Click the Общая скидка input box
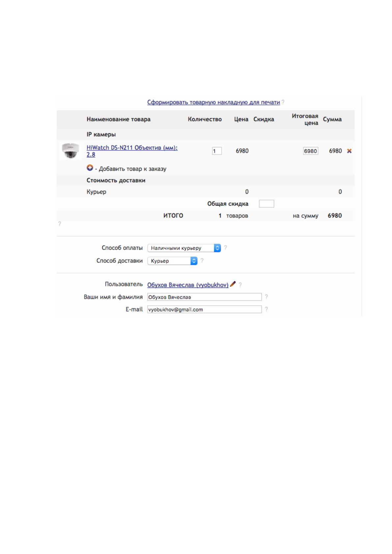The image size is (392, 554). [267, 204]
